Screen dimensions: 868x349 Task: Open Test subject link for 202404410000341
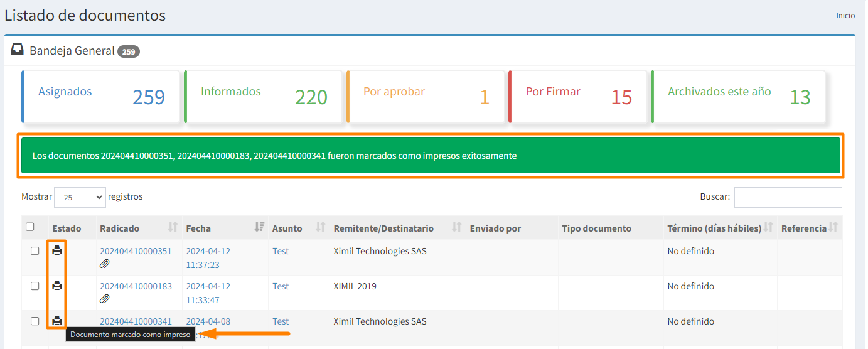281,321
